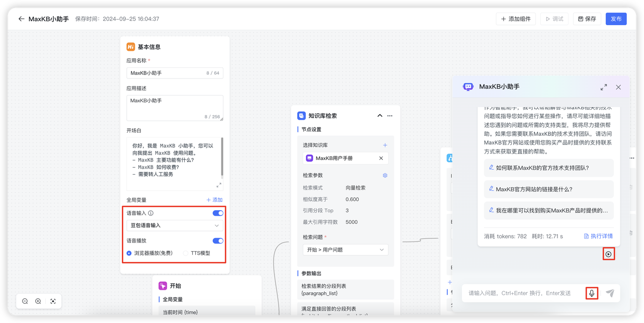Zoom in the canvas
This screenshot has height=323, width=644.
pos(38,301)
